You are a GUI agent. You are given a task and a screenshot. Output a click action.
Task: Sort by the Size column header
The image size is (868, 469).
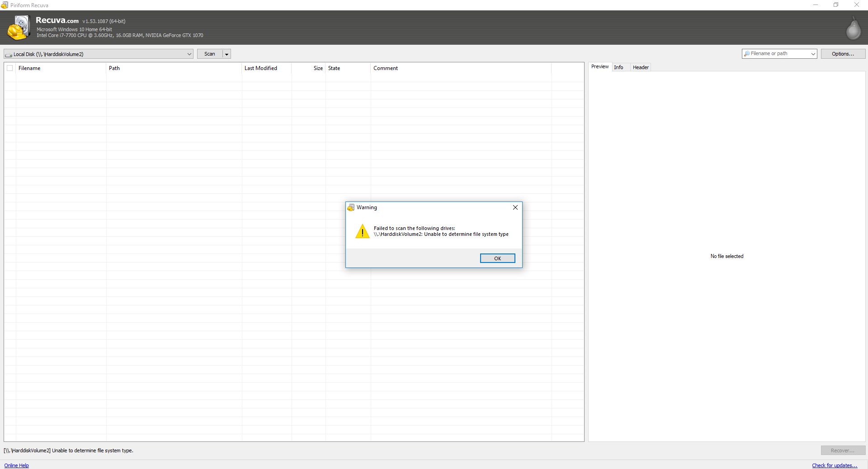[309, 68]
